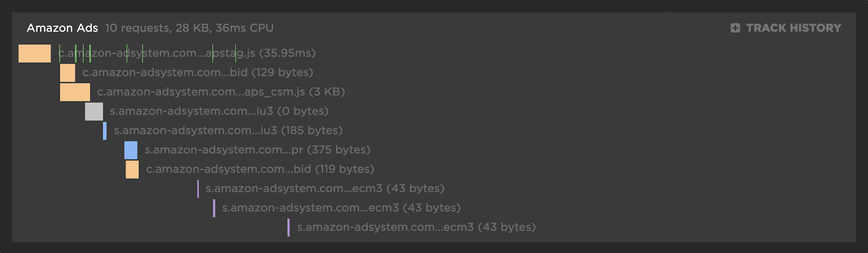Click the aps_csm.js (3 KB) request label
The image size is (868, 253).
[x=221, y=92]
